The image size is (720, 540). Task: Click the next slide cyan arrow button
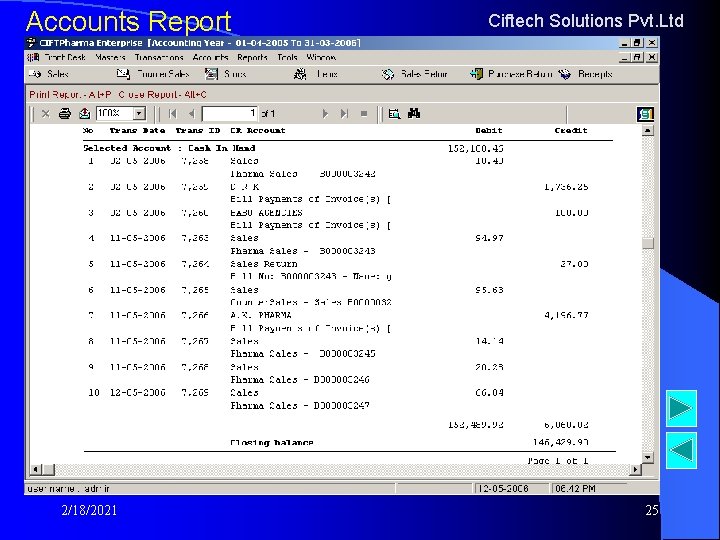tap(681, 408)
